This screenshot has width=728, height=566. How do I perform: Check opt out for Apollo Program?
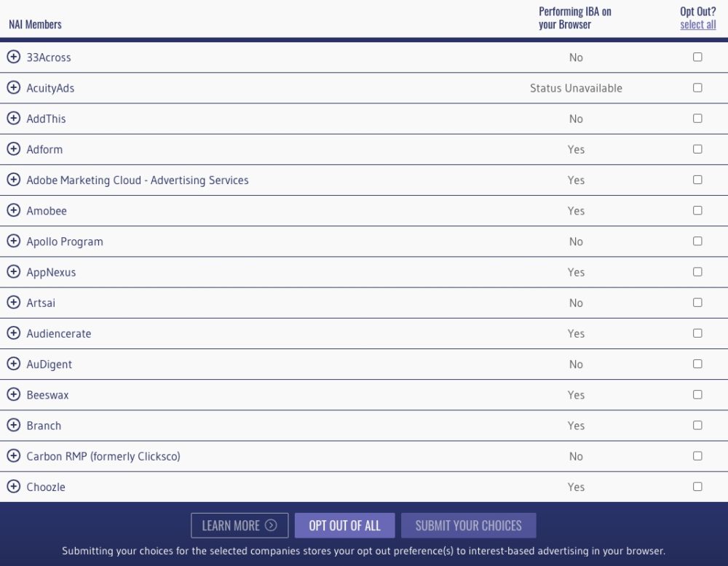coord(697,241)
